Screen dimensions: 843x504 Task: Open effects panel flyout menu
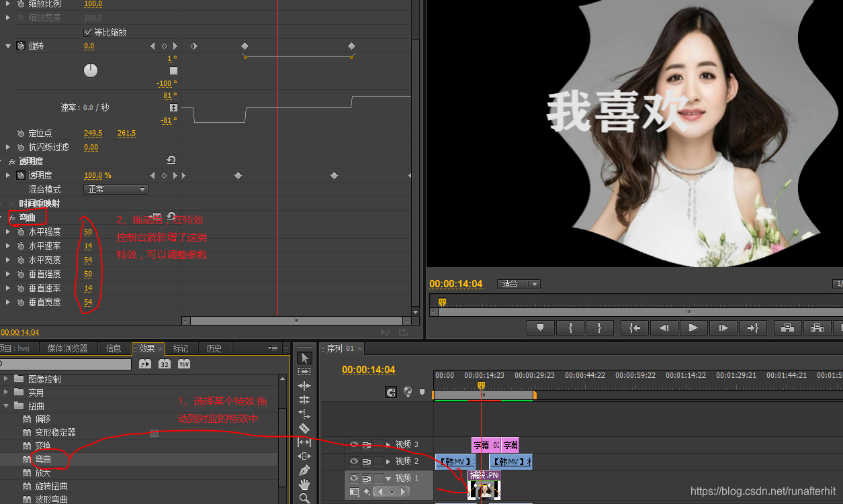click(x=273, y=348)
